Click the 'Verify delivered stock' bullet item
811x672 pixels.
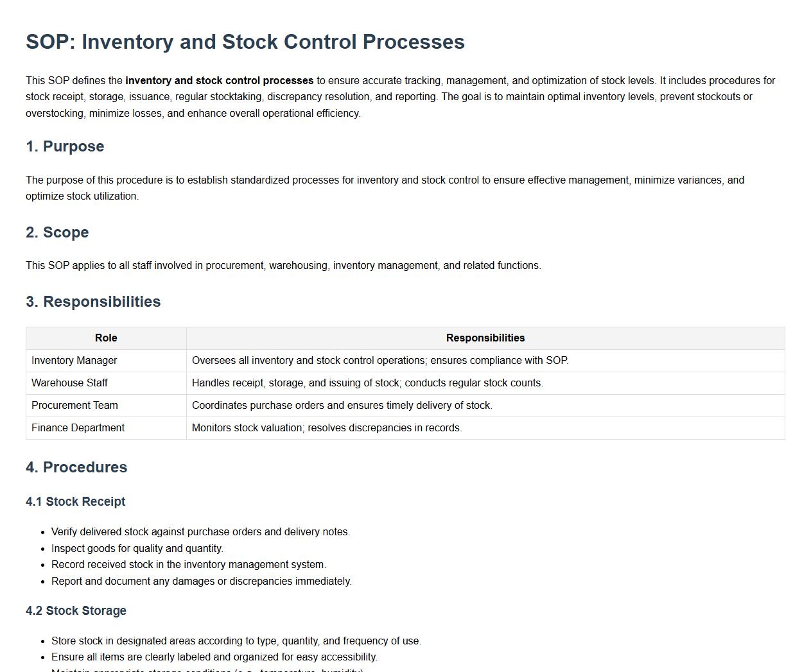click(200, 532)
